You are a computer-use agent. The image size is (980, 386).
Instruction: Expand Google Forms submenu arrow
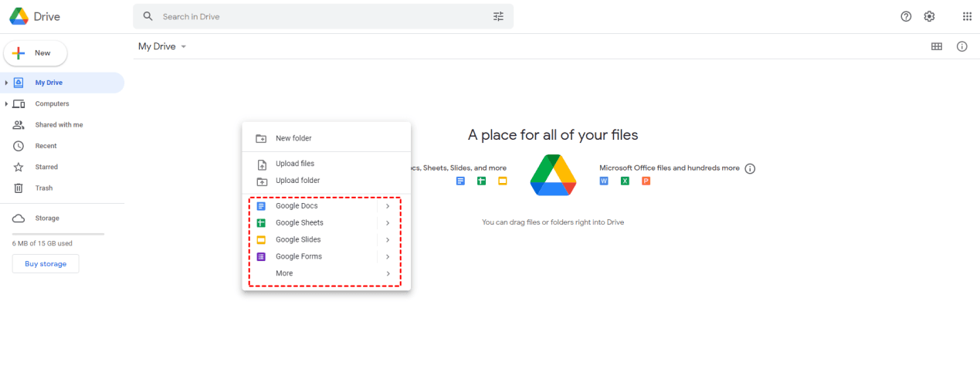click(x=388, y=257)
